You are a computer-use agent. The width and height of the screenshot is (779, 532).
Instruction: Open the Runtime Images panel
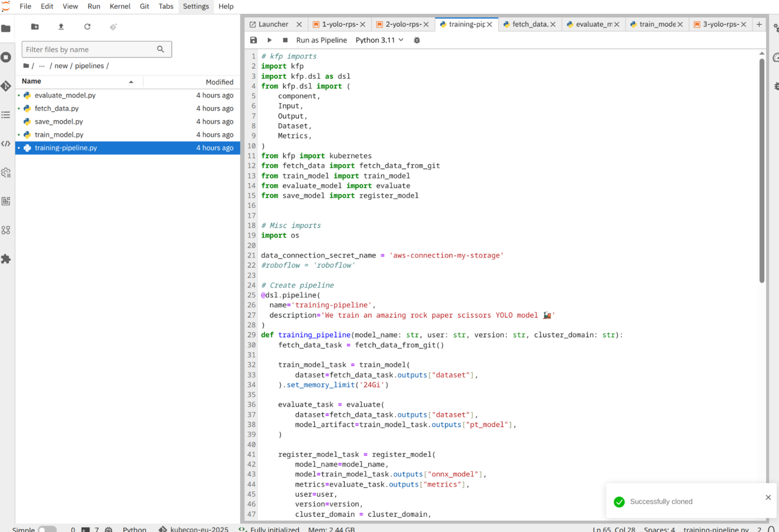point(6,201)
